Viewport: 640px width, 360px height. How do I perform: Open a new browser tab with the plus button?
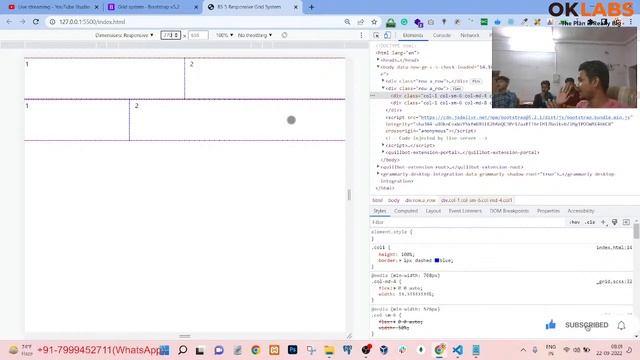[311, 7]
